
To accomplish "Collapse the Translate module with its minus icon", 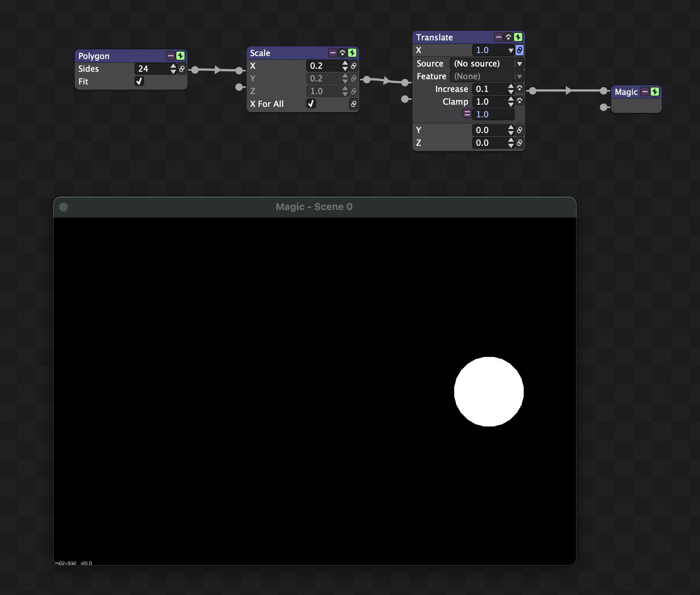I will (498, 37).
